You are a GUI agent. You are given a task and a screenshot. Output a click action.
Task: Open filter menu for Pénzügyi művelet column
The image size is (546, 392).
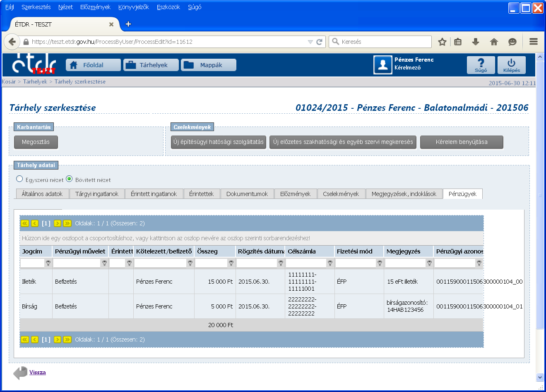click(104, 263)
